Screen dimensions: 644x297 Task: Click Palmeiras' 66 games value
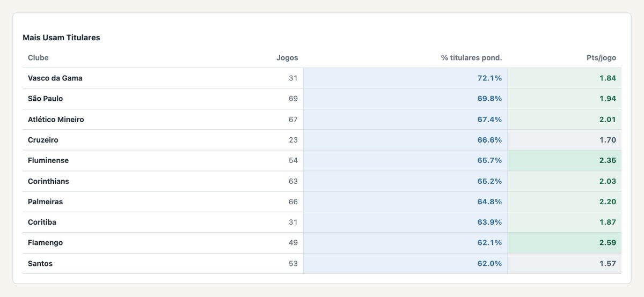click(x=293, y=202)
